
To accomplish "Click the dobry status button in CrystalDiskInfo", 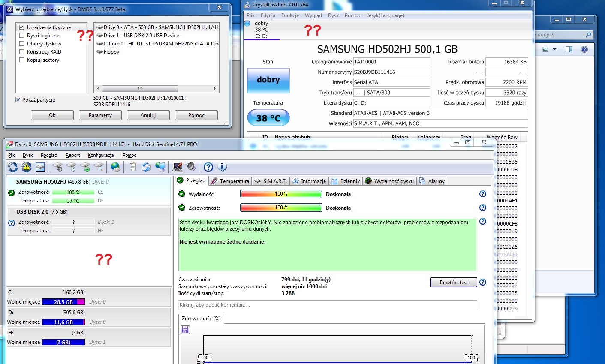I will 268,80.
